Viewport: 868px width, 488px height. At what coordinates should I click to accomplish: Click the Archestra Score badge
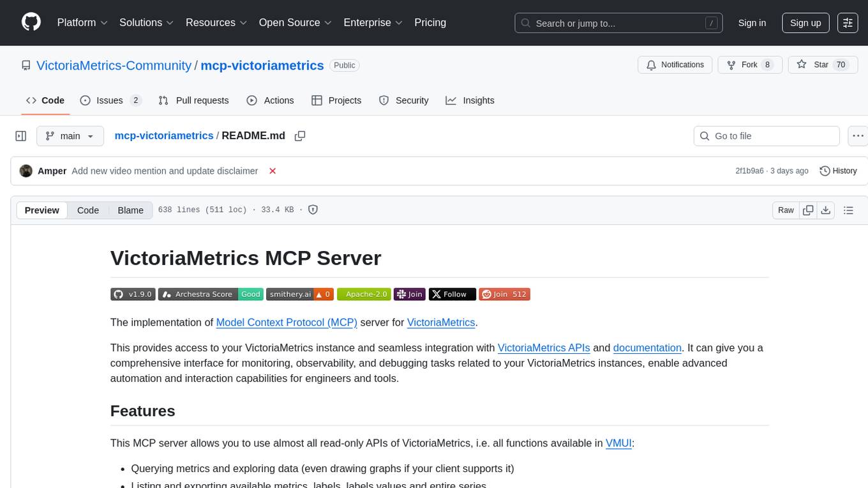coord(211,294)
